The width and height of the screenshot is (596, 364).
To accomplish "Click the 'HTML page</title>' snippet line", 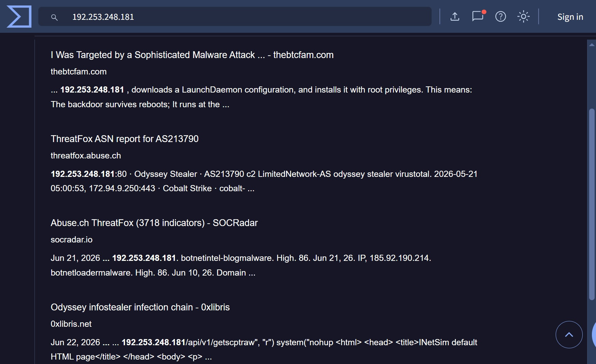I will (131, 356).
